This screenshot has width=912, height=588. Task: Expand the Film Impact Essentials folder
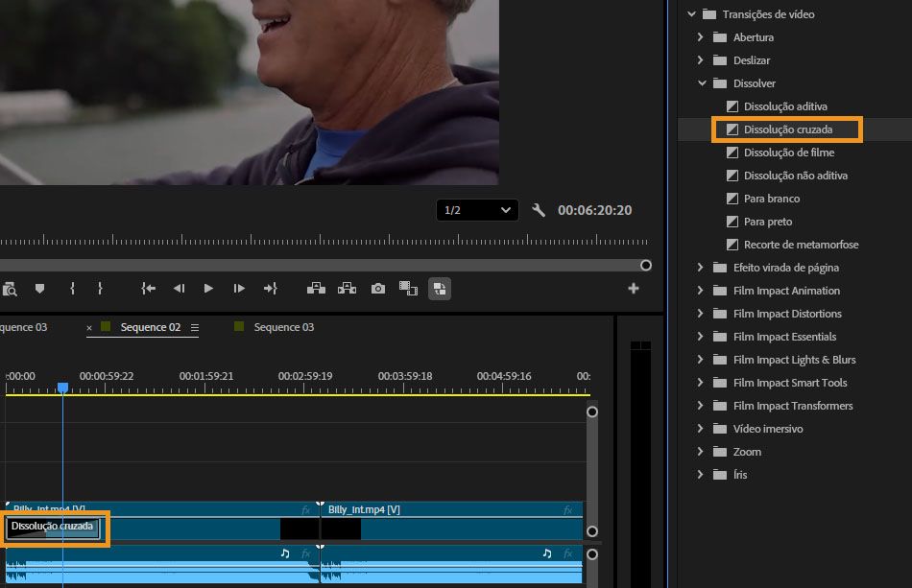click(x=700, y=337)
